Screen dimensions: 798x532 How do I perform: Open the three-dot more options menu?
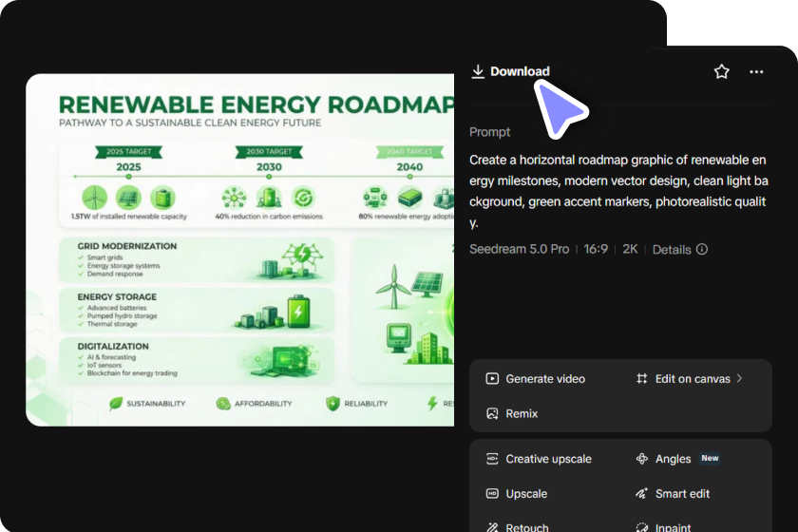point(756,72)
